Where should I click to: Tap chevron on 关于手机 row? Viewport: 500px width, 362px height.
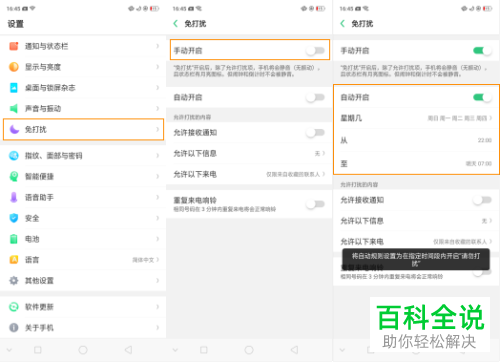coord(158,327)
